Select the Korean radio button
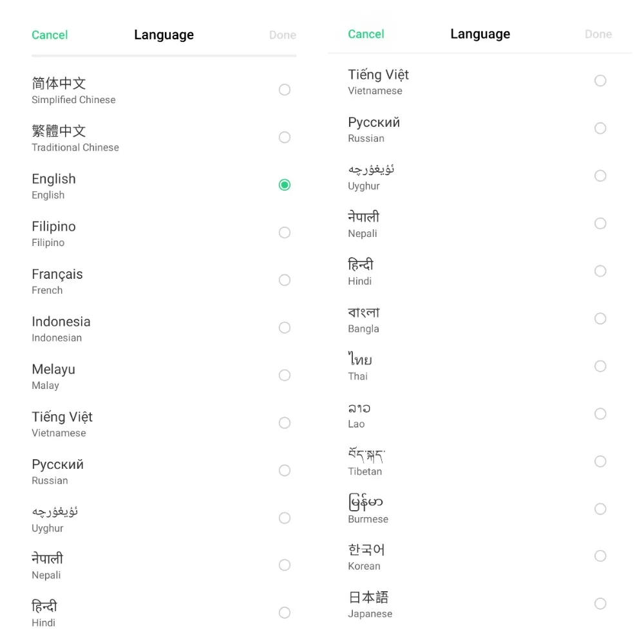 (600, 556)
